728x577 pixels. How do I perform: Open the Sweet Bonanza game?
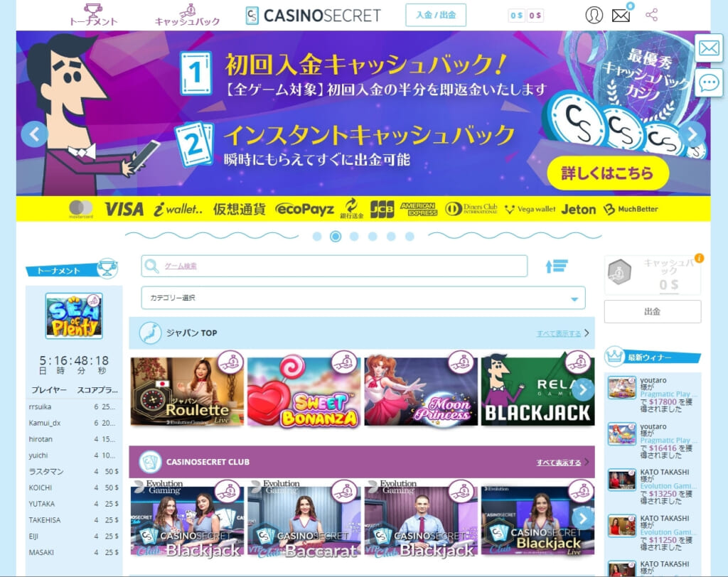pos(304,392)
